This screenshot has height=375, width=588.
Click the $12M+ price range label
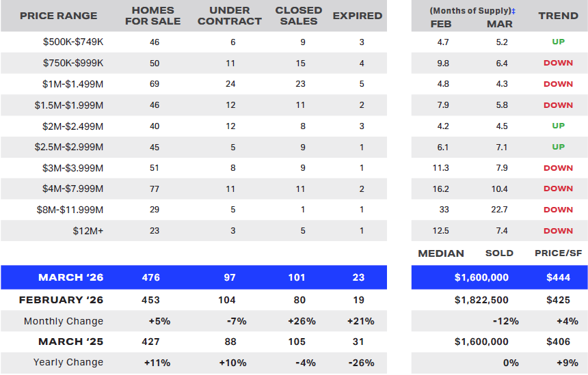coord(88,231)
